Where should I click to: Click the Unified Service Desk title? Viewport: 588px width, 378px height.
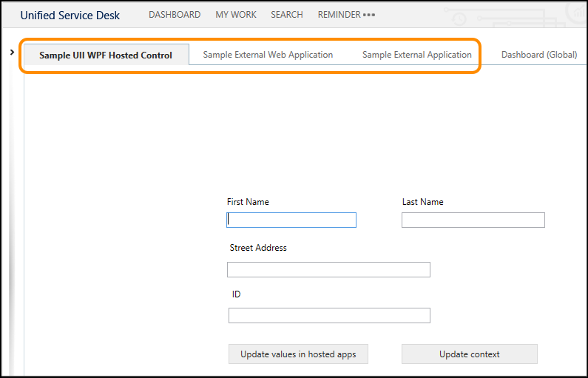pos(70,16)
